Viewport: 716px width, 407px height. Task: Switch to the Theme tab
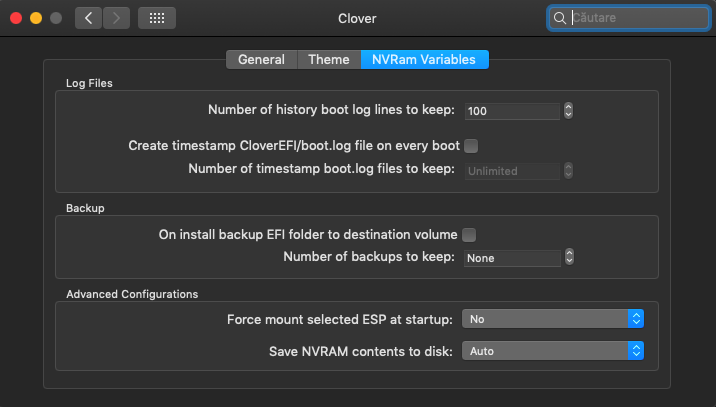(329, 60)
